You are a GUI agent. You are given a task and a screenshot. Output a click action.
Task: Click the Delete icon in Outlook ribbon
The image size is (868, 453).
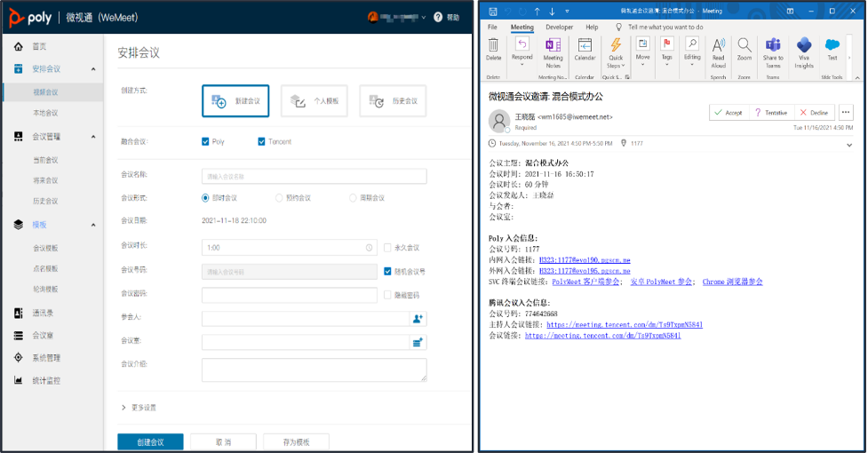[x=493, y=45]
